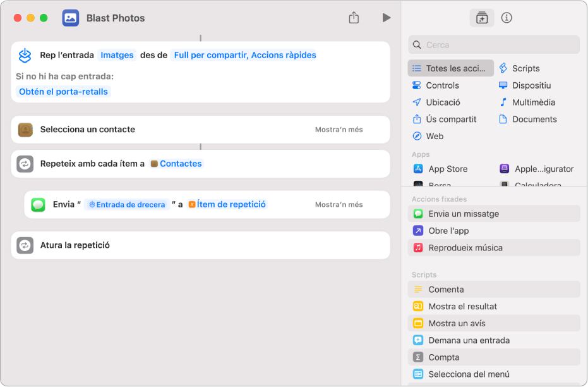
Task: Expand Mostra'n més in the Envia action
Action: [339, 204]
